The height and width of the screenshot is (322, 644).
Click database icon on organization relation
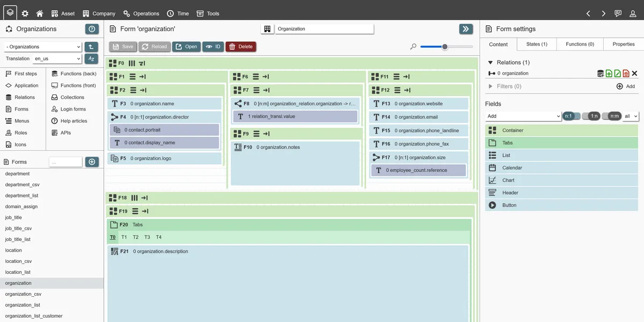pos(601,74)
